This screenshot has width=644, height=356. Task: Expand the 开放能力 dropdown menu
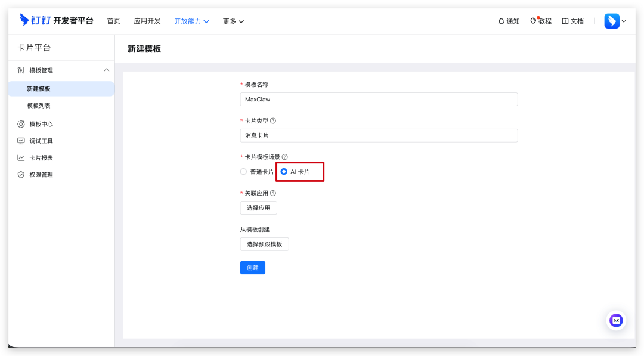point(191,21)
